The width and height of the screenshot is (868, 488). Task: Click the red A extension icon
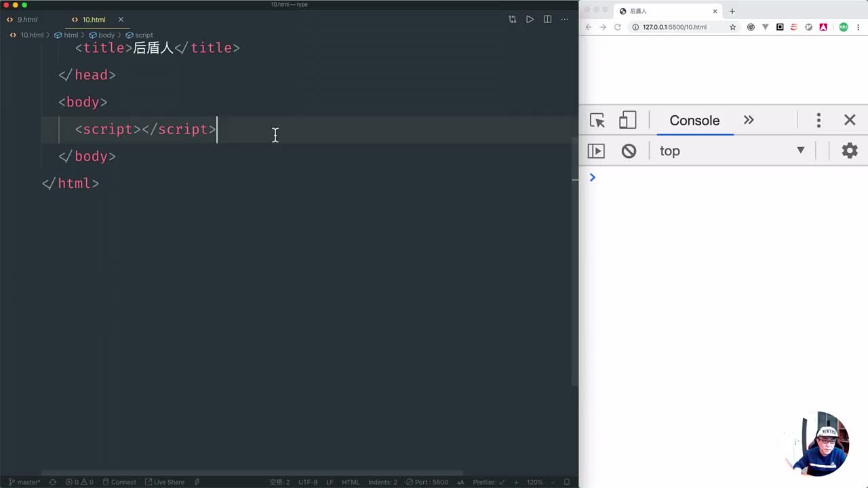[823, 27]
